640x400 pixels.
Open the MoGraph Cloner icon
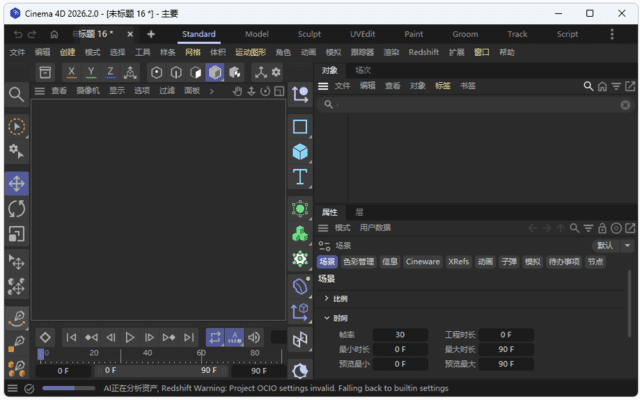pyautogui.click(x=300, y=234)
